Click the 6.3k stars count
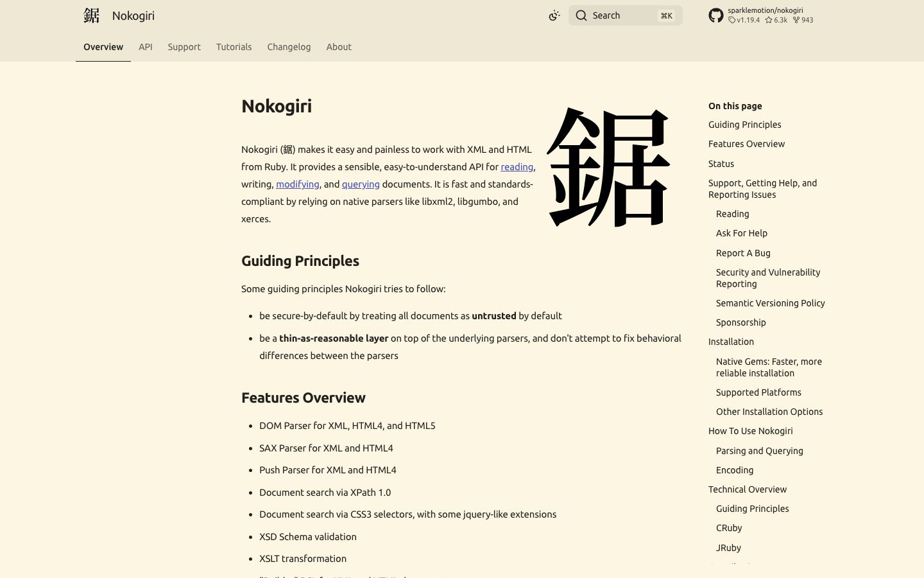Screen dimensions: 924x578 [x=776, y=20]
